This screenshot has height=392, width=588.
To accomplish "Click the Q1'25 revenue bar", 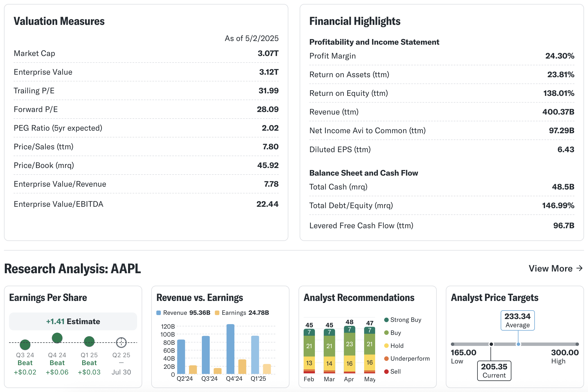I will (x=255, y=355).
